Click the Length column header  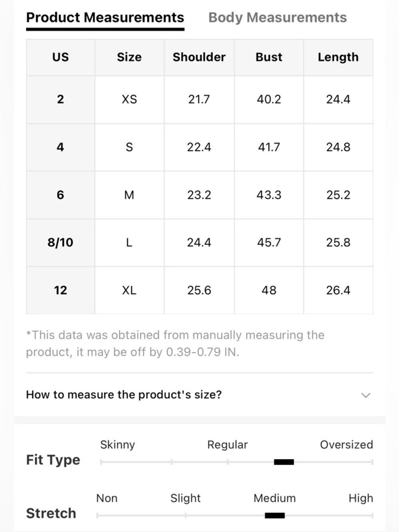(338, 57)
